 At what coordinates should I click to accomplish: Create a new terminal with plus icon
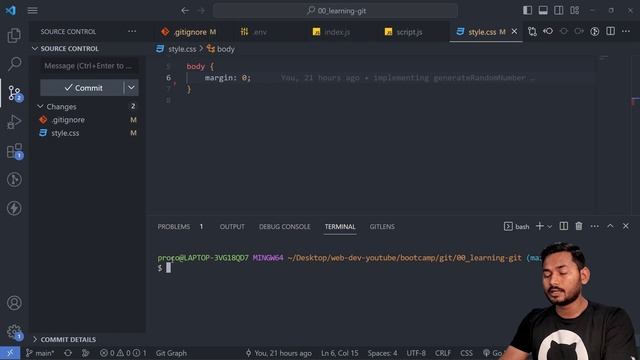click(x=540, y=226)
